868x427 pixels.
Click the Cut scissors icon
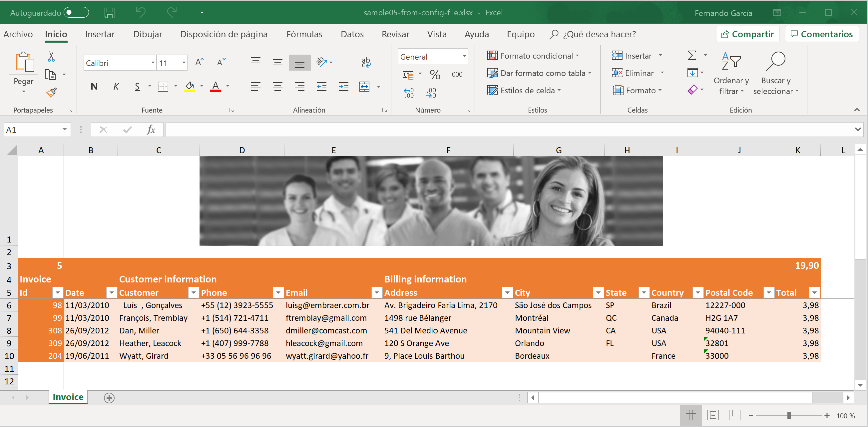pos(51,56)
